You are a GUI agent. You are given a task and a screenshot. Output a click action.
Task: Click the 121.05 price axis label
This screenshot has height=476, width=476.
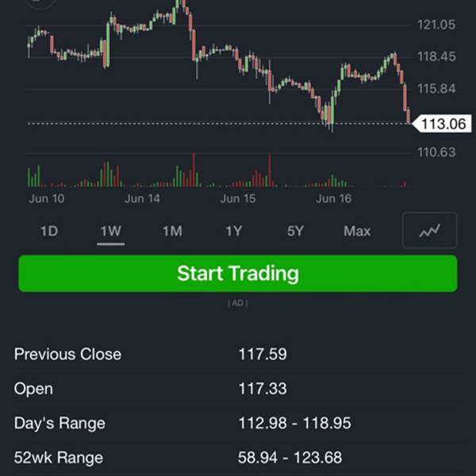(436, 25)
